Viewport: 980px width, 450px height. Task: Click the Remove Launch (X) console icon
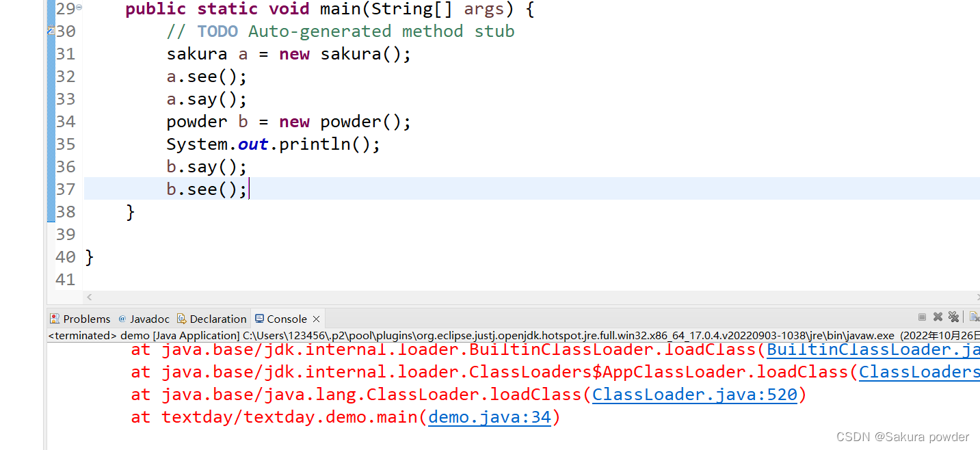[x=938, y=317]
